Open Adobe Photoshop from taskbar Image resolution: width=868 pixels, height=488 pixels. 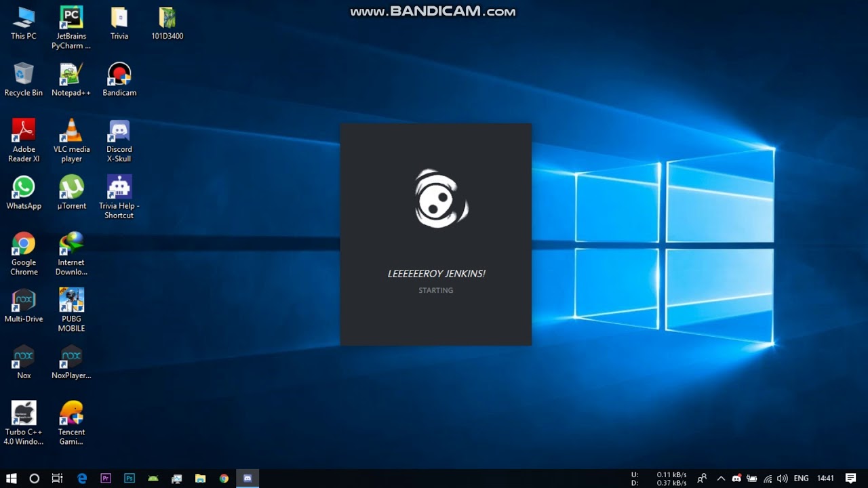[130, 479]
